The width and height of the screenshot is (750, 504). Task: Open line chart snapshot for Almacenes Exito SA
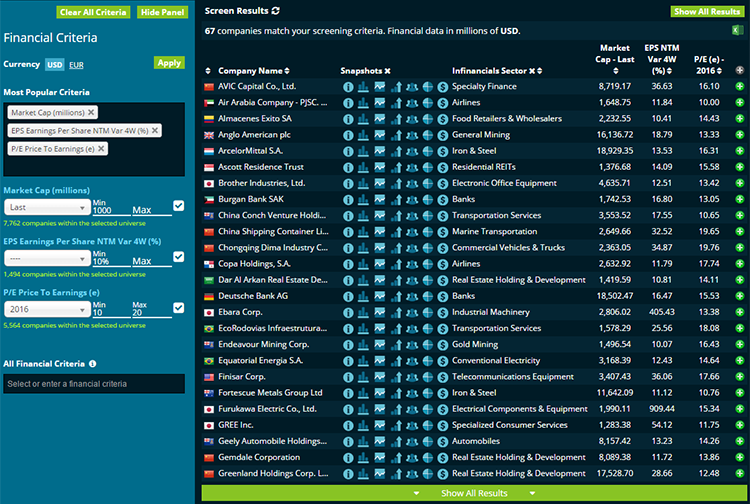[380, 119]
